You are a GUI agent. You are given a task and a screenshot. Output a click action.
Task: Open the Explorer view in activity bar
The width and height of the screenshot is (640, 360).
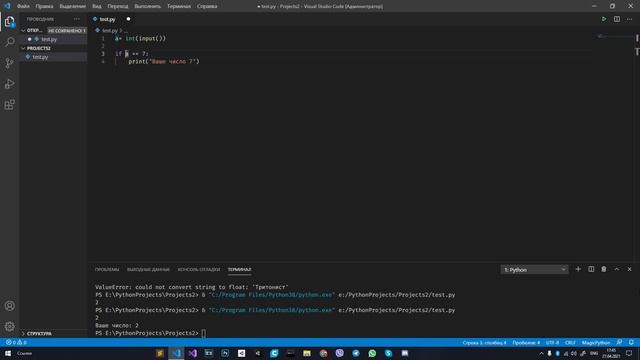9,22
